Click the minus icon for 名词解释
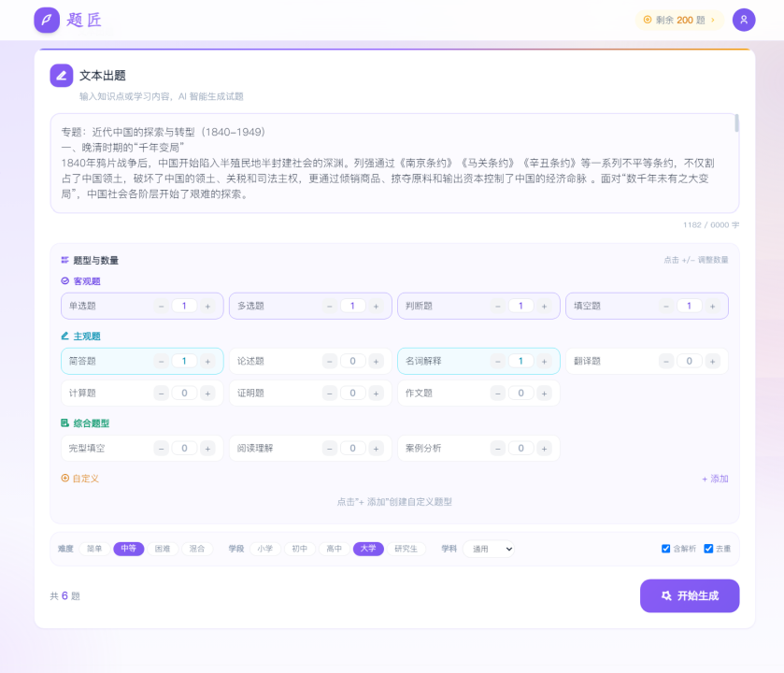Viewport: 784px width, 673px height. tap(498, 362)
